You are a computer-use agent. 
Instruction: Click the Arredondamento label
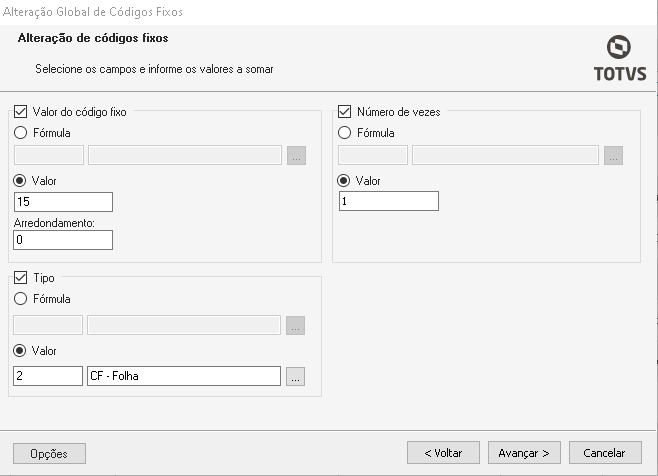pyautogui.click(x=55, y=223)
